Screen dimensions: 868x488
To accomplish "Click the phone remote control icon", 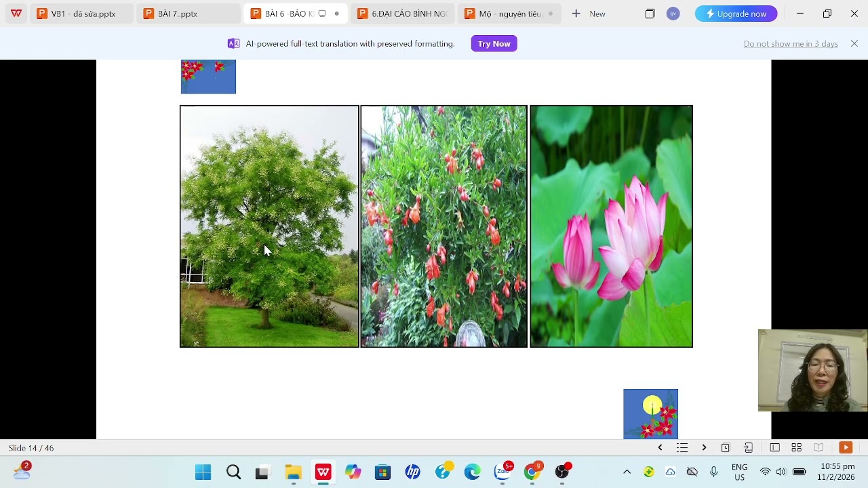I will click(x=749, y=447).
